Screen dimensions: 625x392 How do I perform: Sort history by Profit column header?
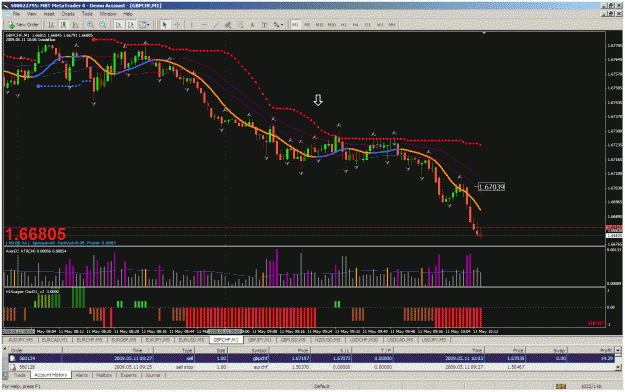pyautogui.click(x=591, y=351)
